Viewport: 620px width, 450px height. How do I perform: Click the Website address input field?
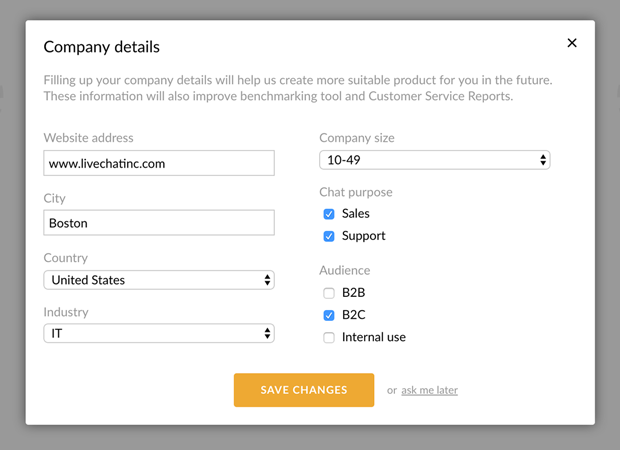159,163
